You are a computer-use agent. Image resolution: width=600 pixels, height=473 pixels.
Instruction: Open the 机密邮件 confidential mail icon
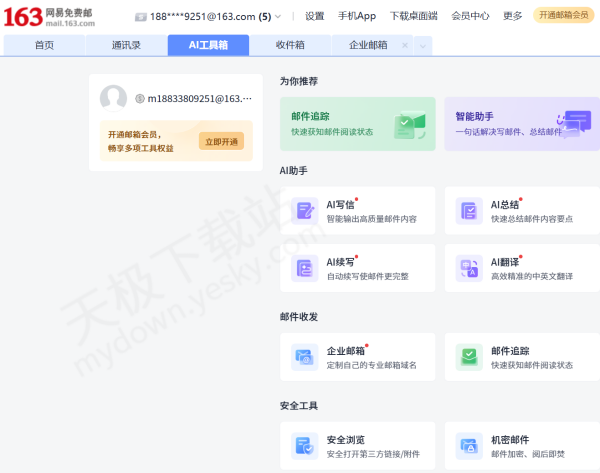tap(468, 446)
